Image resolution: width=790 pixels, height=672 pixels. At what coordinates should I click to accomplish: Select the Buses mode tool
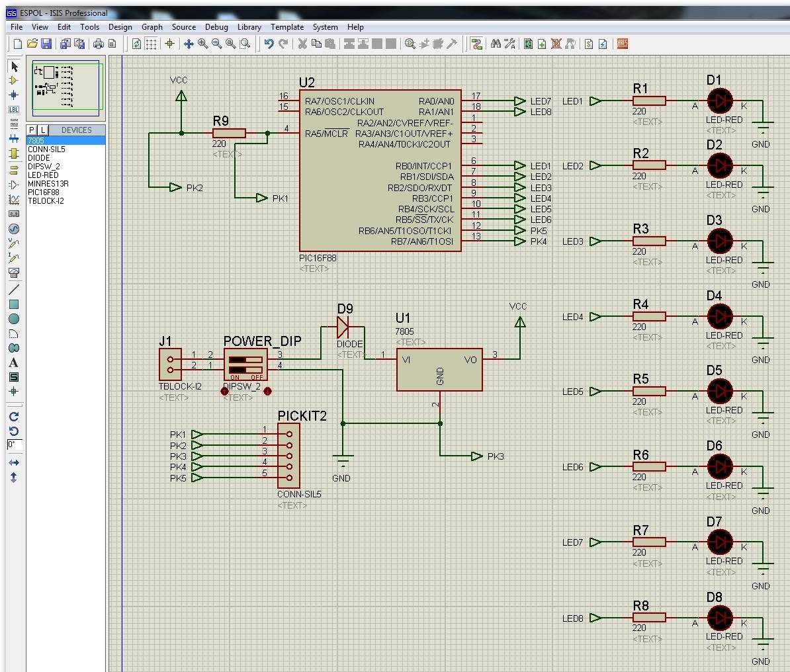tap(14, 138)
